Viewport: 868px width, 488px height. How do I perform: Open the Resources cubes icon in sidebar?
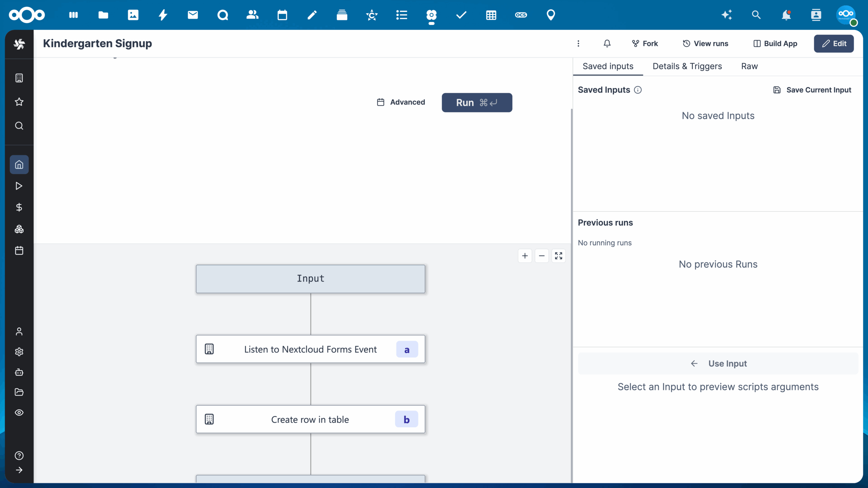19,229
